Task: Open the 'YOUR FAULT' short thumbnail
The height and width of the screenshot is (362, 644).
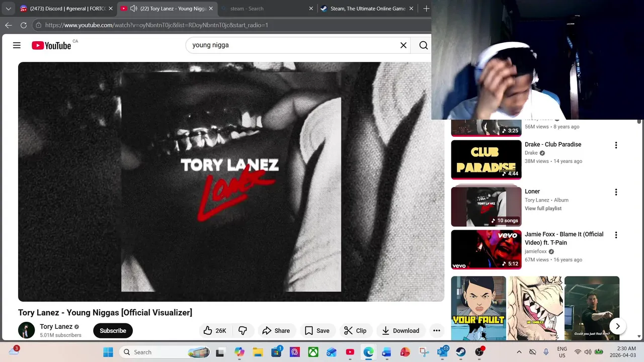Action: point(478,308)
